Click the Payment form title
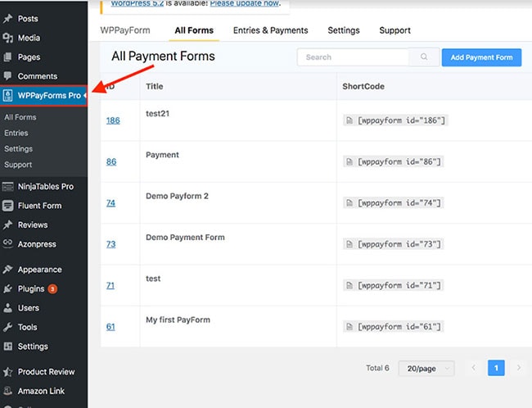Viewport: 532px width, 408px height. click(162, 155)
